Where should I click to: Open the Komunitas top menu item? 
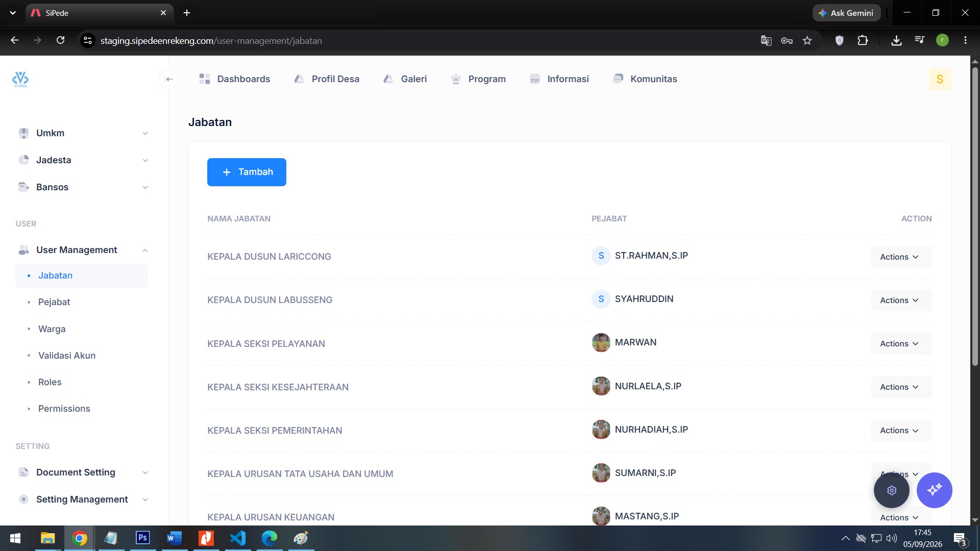click(x=645, y=79)
